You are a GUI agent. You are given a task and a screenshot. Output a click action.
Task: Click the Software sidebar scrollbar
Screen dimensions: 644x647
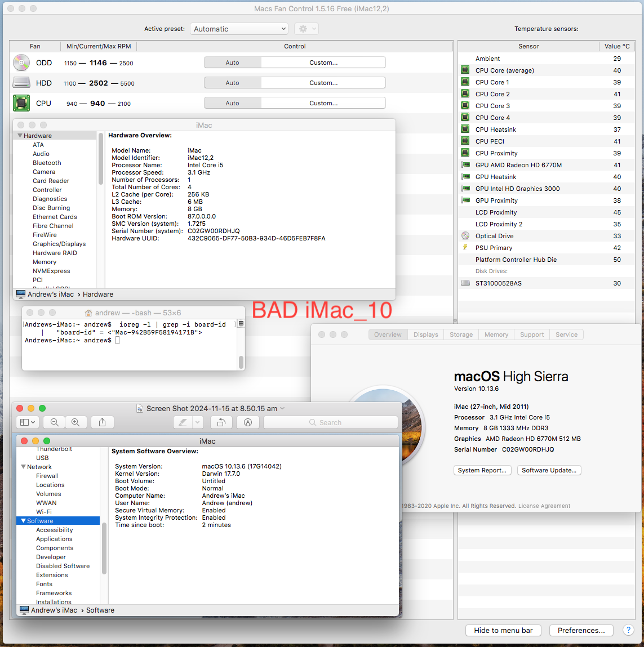tap(104, 548)
